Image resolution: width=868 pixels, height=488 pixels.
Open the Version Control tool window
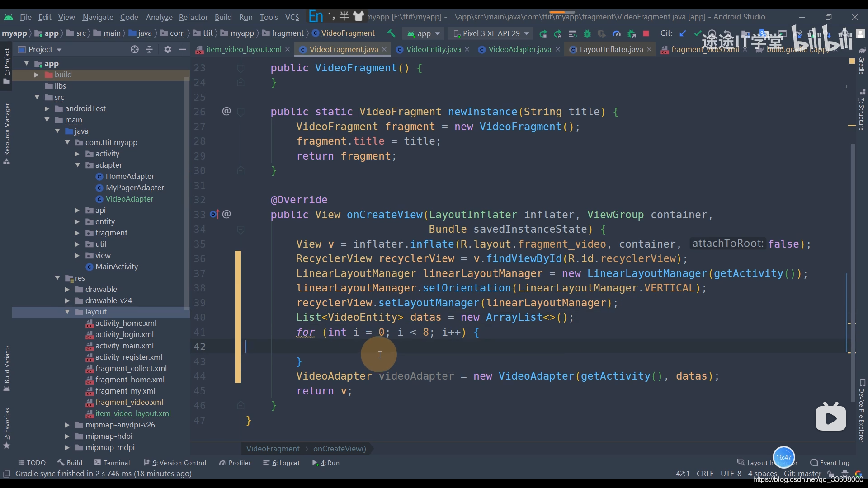point(175,463)
